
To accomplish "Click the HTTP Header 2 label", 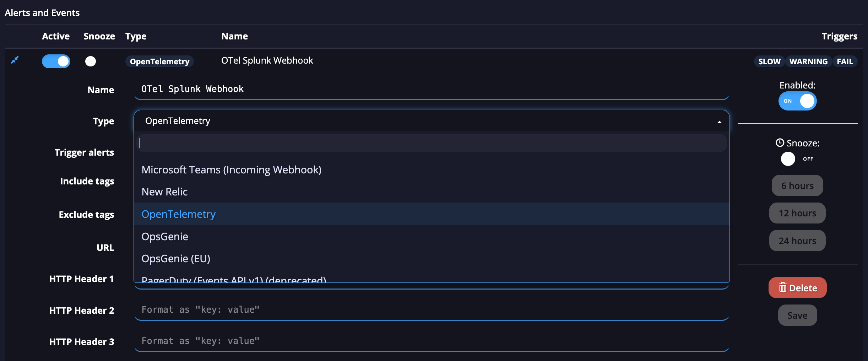I will click(x=82, y=311).
